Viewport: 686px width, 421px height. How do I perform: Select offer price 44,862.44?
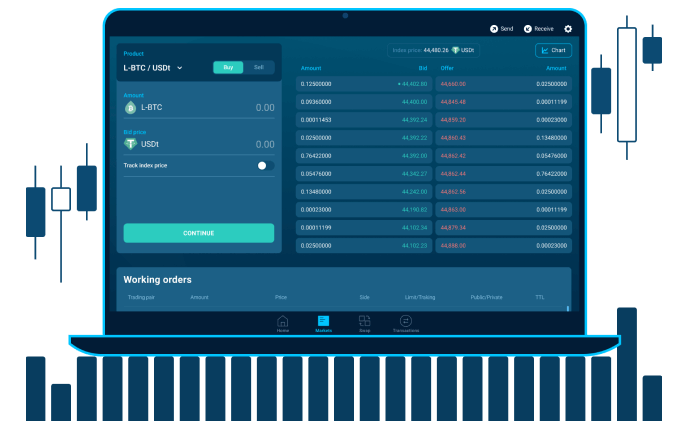[453, 174]
